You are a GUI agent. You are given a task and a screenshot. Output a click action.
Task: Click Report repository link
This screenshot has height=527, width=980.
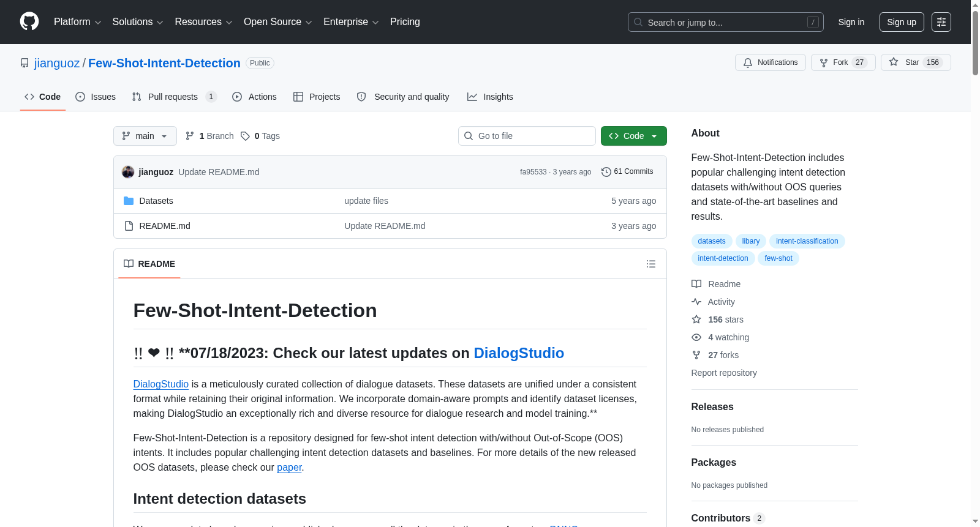tap(724, 373)
